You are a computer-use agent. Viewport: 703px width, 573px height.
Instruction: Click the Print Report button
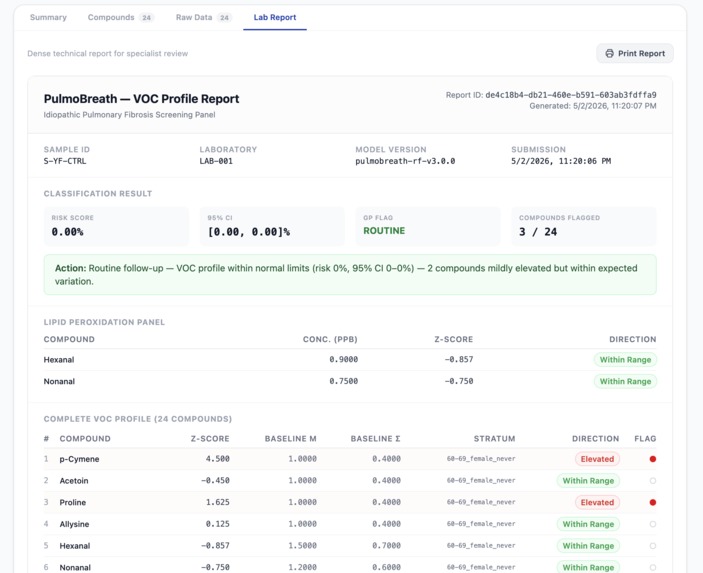pyautogui.click(x=634, y=53)
